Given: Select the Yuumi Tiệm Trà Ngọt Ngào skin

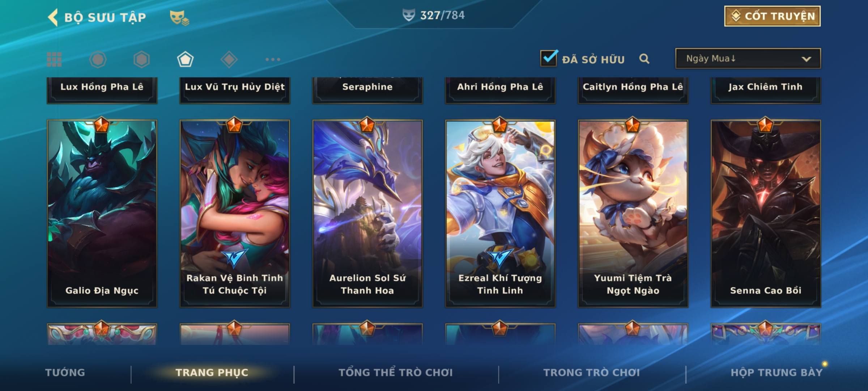Looking at the screenshot, I should [x=633, y=214].
